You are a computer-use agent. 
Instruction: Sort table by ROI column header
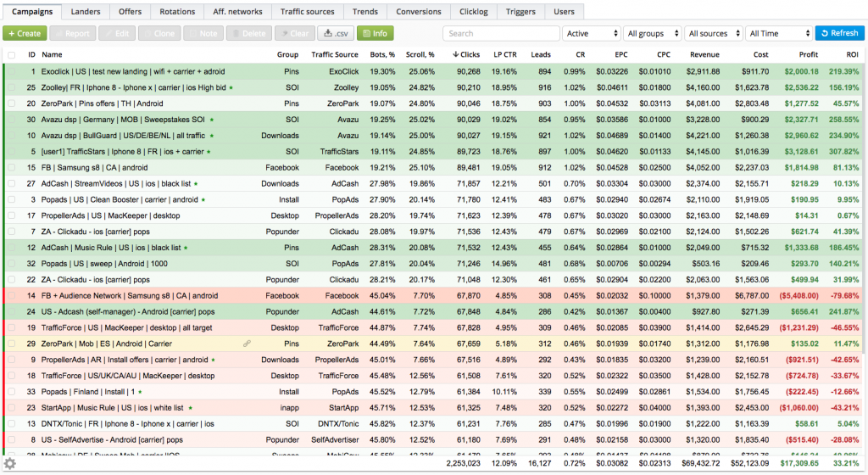(x=853, y=55)
